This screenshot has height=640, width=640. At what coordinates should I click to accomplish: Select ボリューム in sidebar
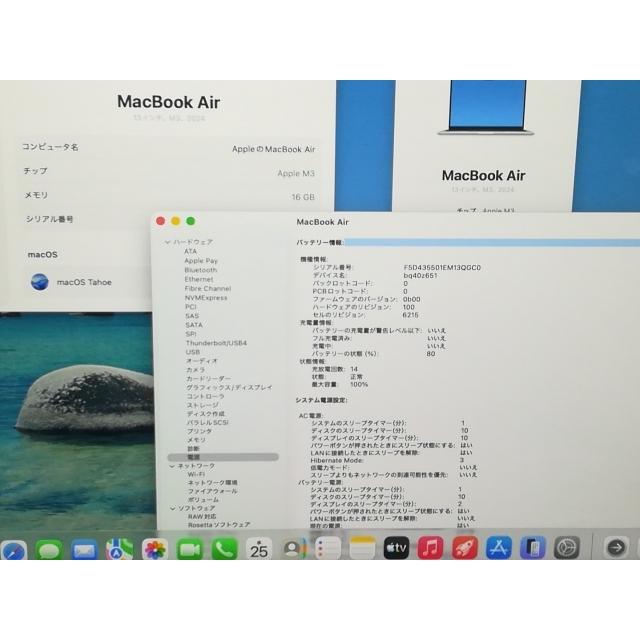[x=203, y=500]
